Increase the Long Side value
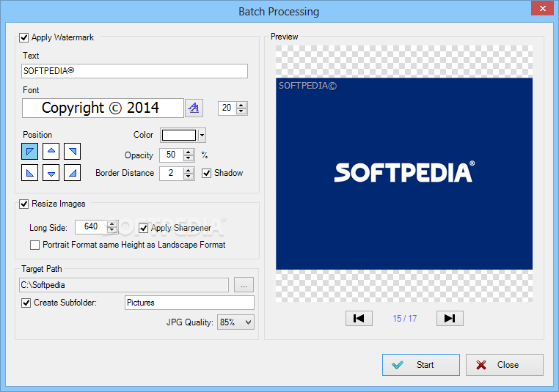The width and height of the screenshot is (559, 392). point(112,223)
